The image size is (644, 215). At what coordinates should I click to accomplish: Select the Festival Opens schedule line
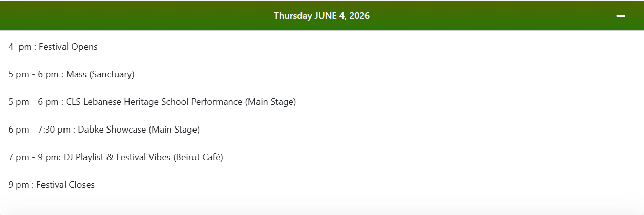[x=53, y=47]
